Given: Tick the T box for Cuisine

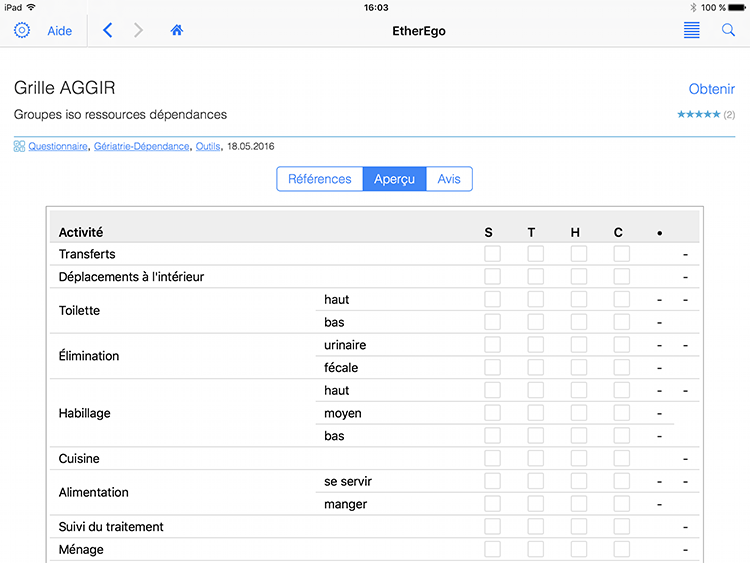Looking at the screenshot, I should tap(535, 459).
